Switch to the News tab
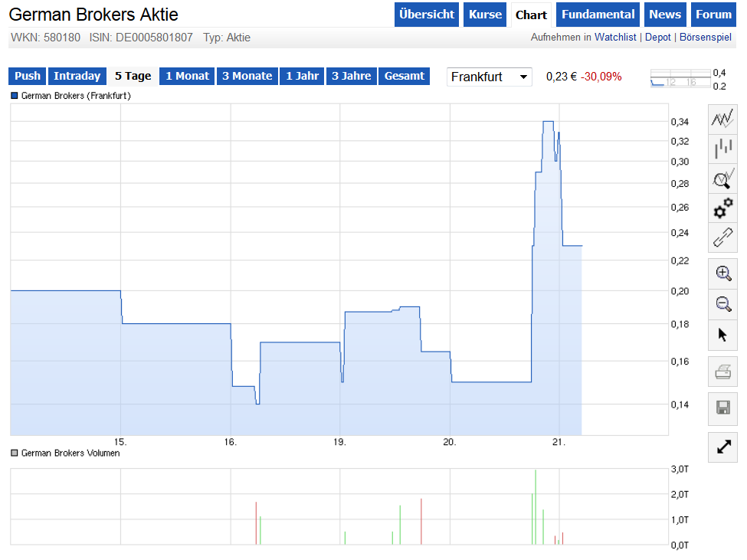The image size is (747, 560). pos(665,15)
